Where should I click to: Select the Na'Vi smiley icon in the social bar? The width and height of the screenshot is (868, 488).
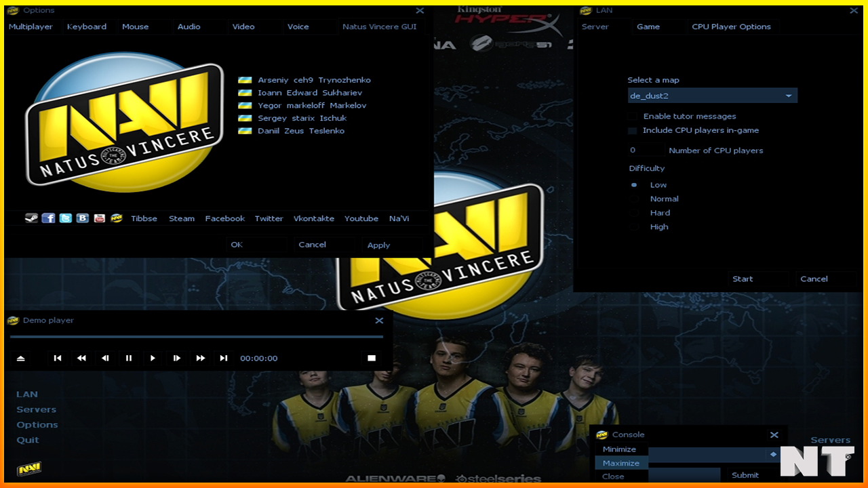(x=116, y=218)
